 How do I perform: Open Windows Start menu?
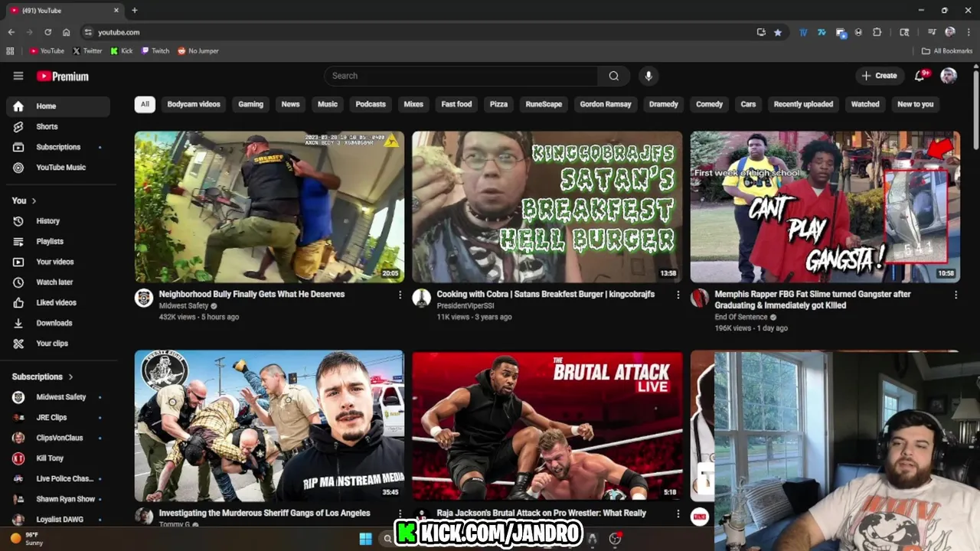pyautogui.click(x=365, y=539)
